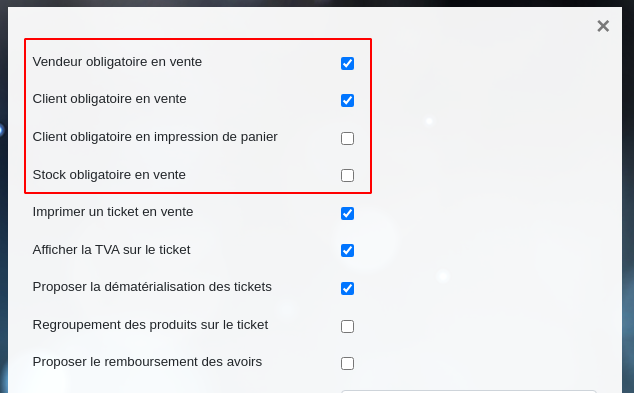Viewport: 634px width, 393px height.
Task: Click the Client obligatoire en vente label text
Action: coord(110,99)
